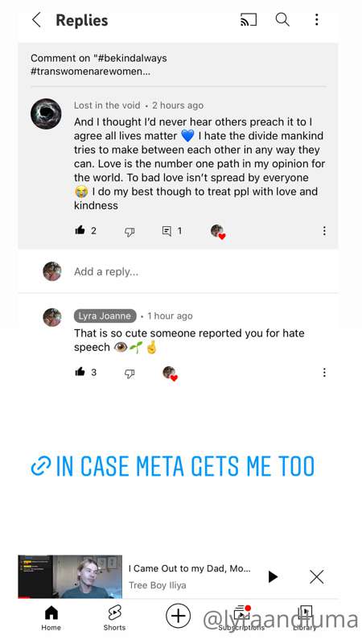Tap the create plus button
The image size is (362, 644).
[x=178, y=616]
